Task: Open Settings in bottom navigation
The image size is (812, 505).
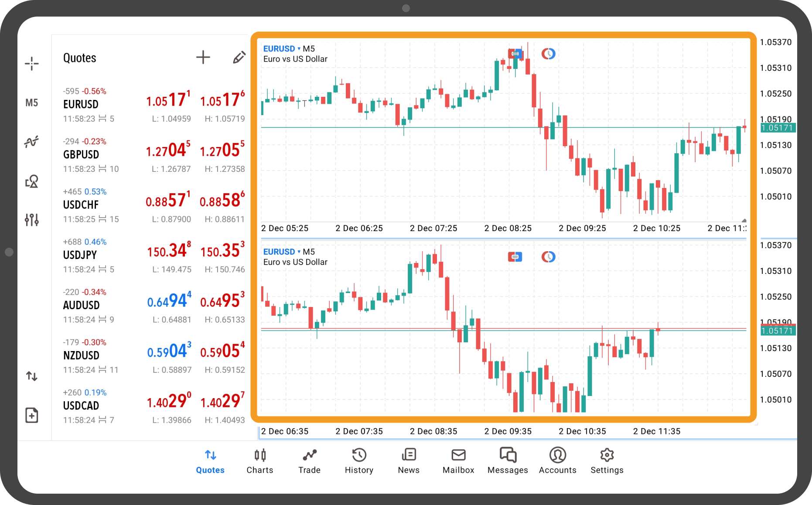Action: click(x=607, y=461)
